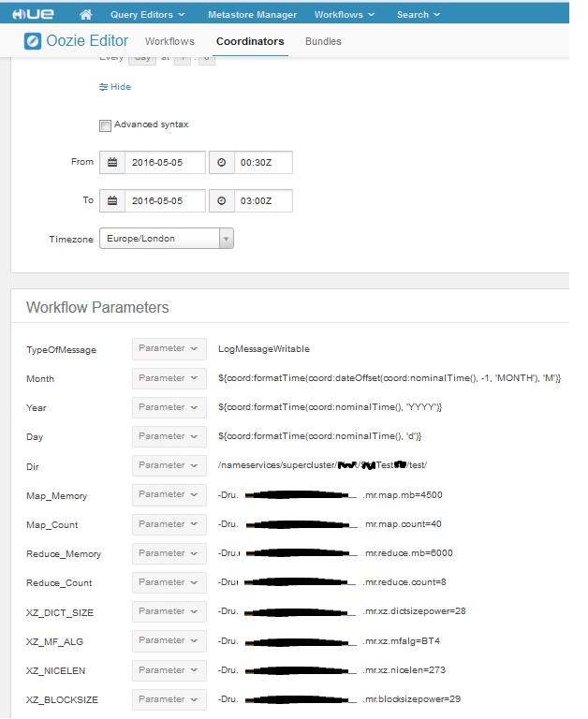Open the From date calendar icon

(x=112, y=162)
